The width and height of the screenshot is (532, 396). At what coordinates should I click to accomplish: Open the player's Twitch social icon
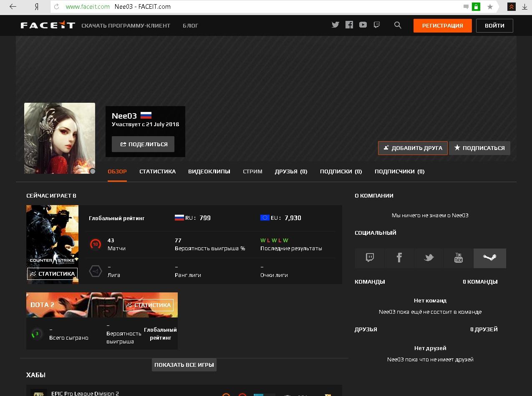point(370,258)
